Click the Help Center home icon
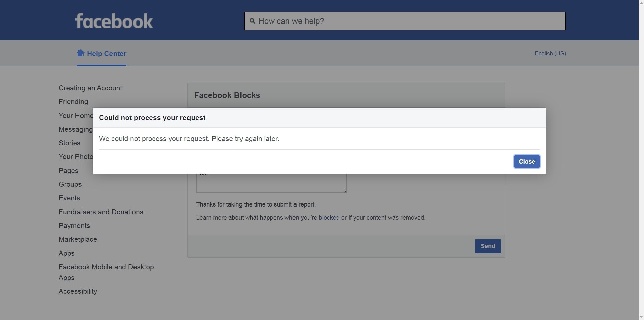The height and width of the screenshot is (320, 644). tap(80, 53)
